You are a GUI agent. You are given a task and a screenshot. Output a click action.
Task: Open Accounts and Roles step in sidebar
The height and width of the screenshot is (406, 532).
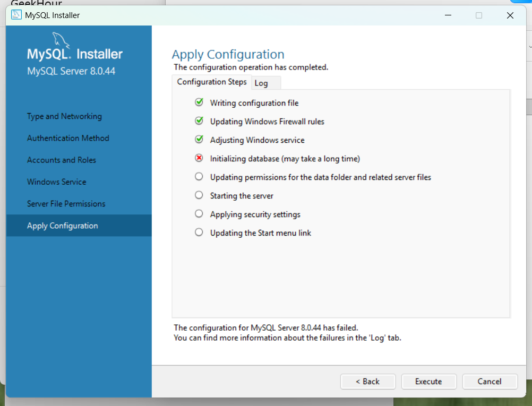[62, 160]
